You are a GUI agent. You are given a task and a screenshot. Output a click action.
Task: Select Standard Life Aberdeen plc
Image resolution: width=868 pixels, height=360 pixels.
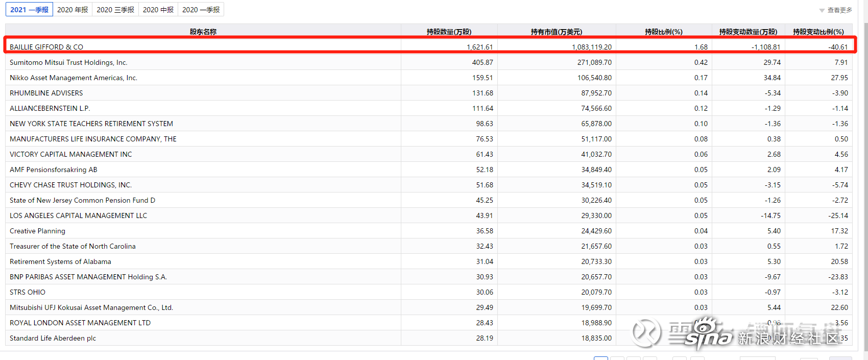click(x=53, y=338)
